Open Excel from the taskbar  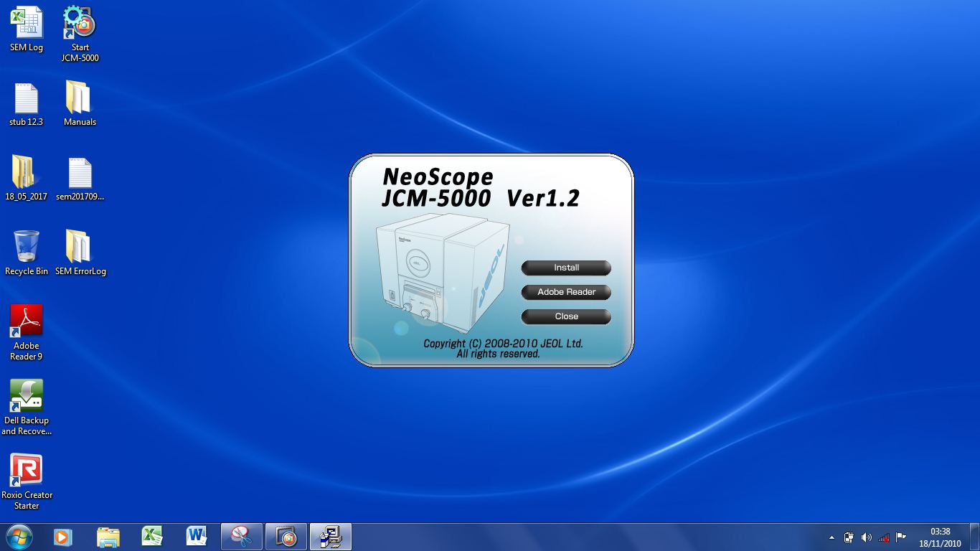[152, 537]
